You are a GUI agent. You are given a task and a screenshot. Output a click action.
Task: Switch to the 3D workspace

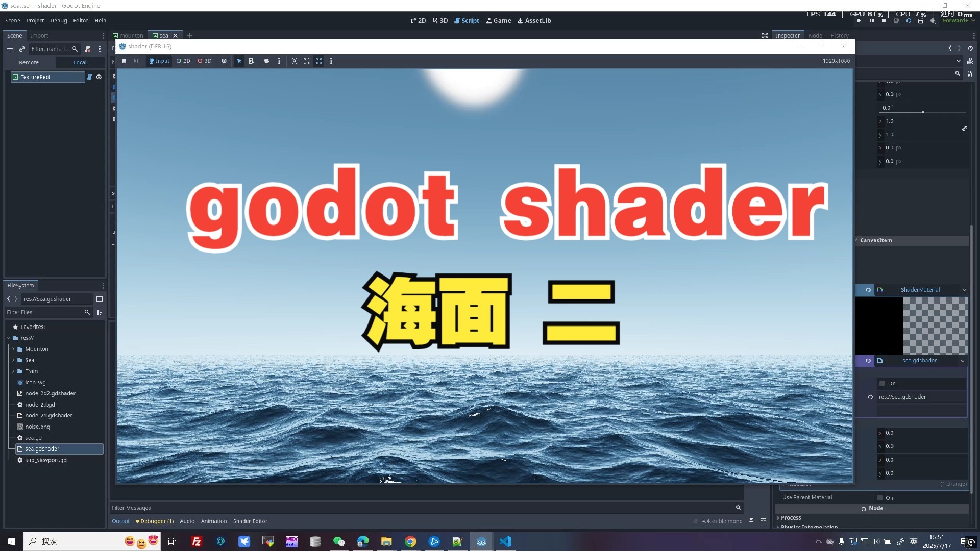point(440,21)
